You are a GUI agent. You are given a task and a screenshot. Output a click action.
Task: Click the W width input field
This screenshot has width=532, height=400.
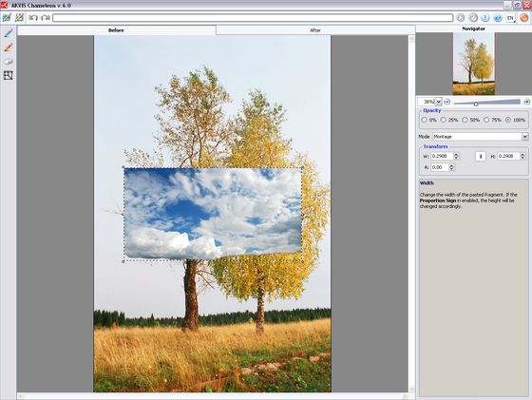click(x=442, y=156)
